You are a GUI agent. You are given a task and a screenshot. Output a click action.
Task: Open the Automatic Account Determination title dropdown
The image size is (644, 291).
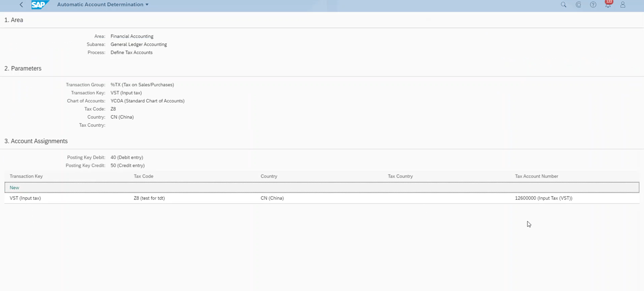click(x=103, y=4)
